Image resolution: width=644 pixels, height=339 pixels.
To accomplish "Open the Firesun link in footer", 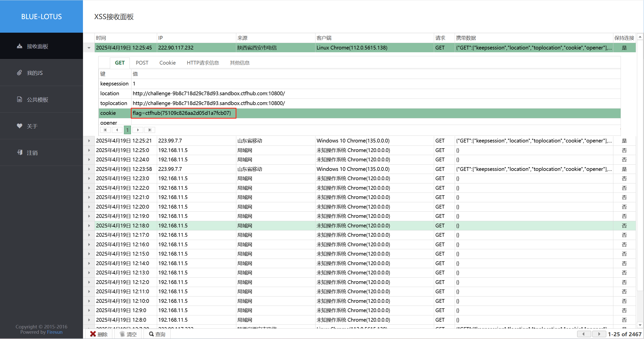I will [x=55, y=332].
